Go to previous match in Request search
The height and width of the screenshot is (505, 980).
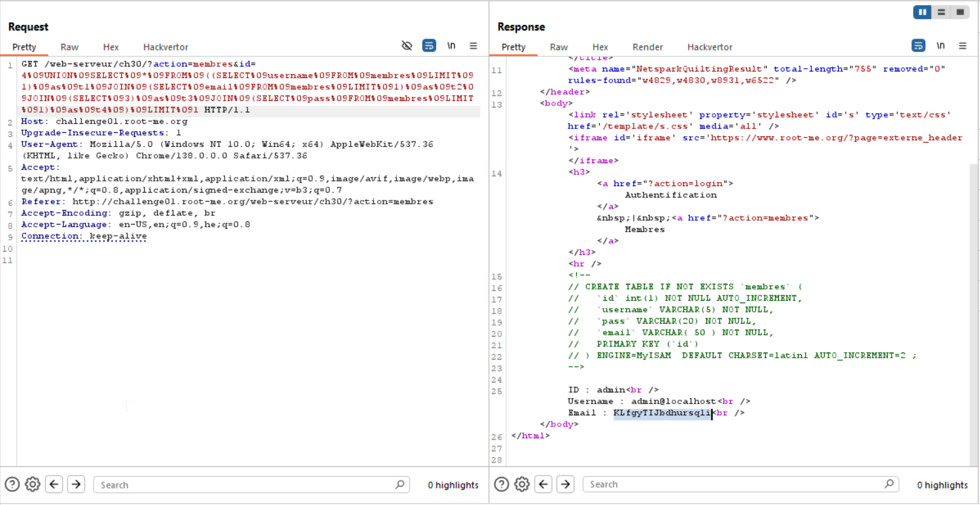pos(54,484)
